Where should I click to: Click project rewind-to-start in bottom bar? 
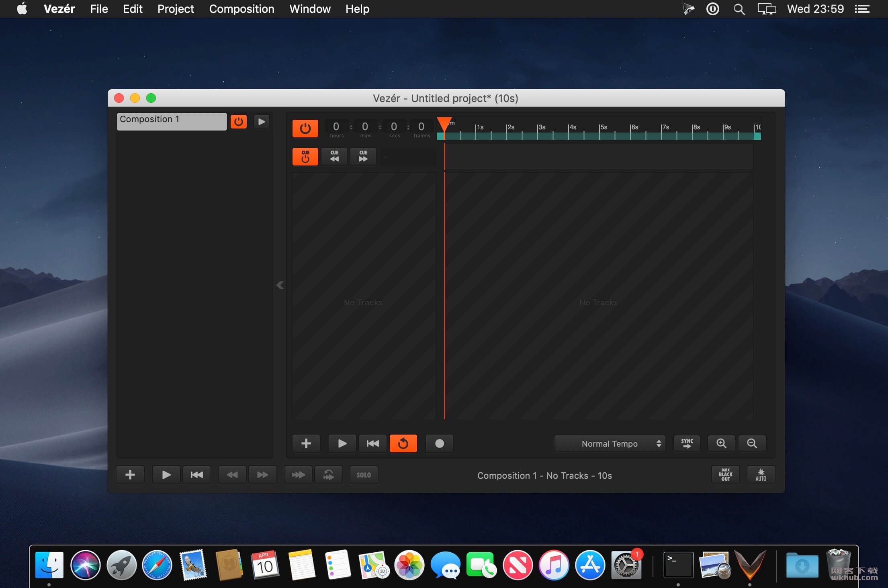point(197,475)
